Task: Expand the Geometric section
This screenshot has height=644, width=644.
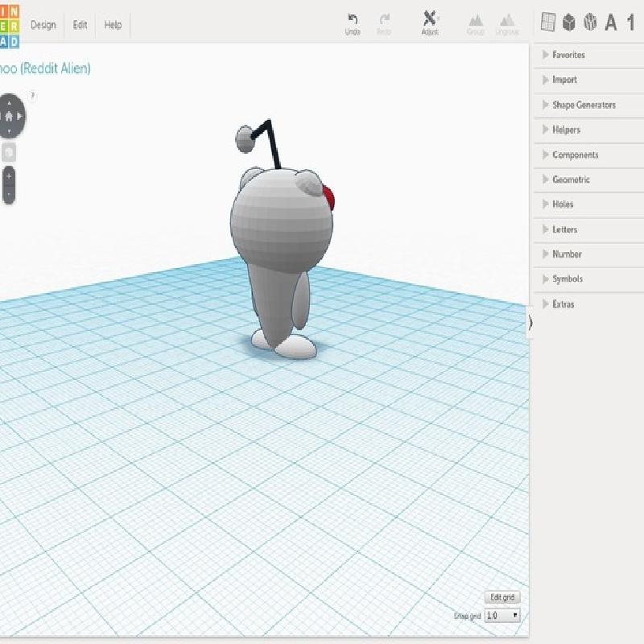Action: coord(588,180)
